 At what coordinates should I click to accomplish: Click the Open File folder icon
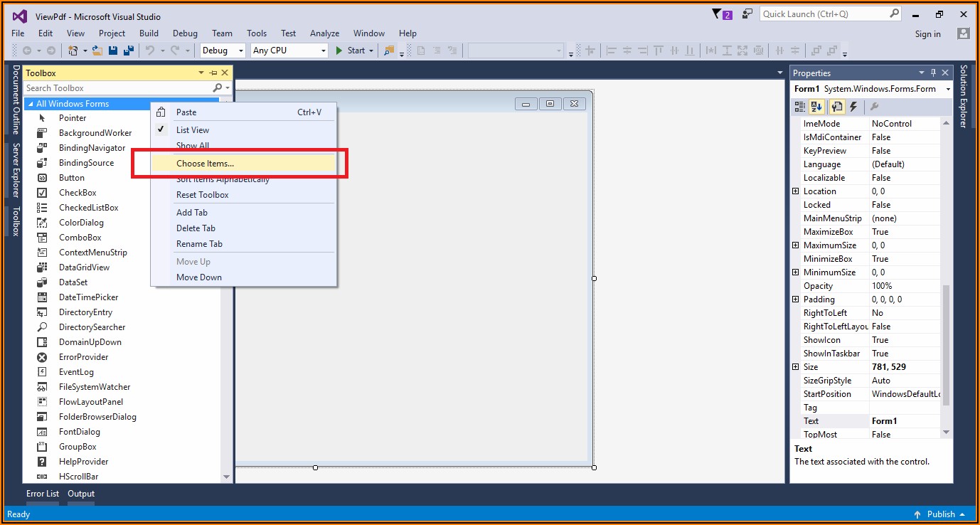point(97,51)
